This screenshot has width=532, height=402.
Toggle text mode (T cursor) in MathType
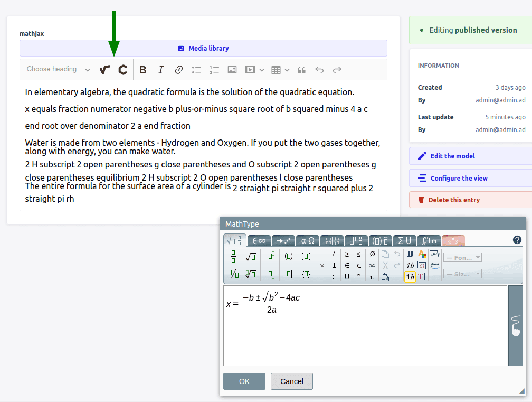pos(422,277)
